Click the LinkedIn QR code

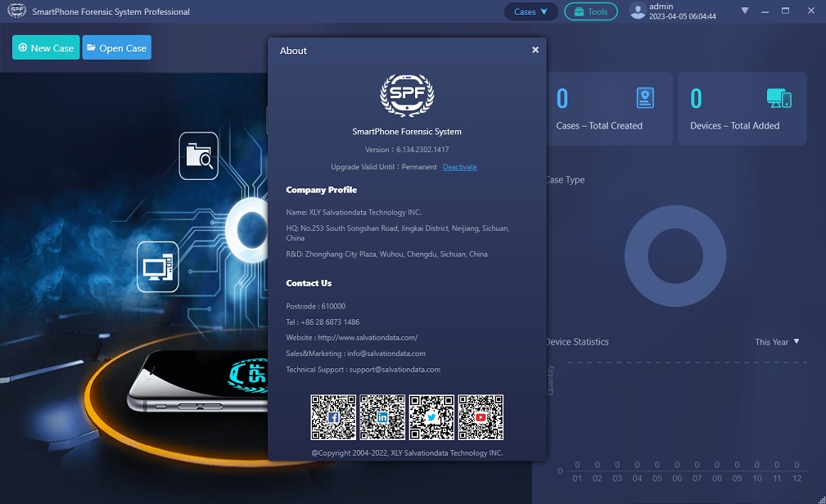click(x=382, y=417)
